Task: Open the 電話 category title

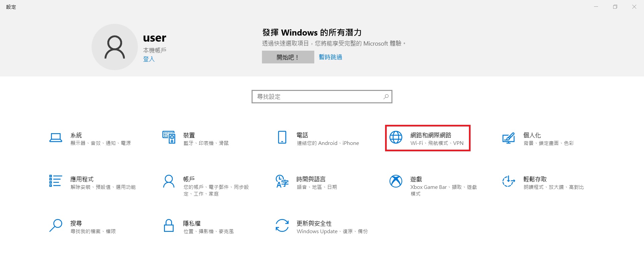Action: pos(302,135)
